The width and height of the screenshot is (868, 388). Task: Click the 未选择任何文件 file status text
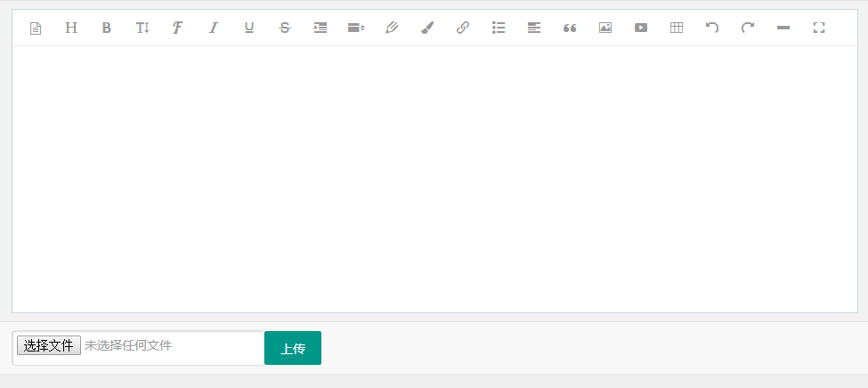tap(128, 346)
